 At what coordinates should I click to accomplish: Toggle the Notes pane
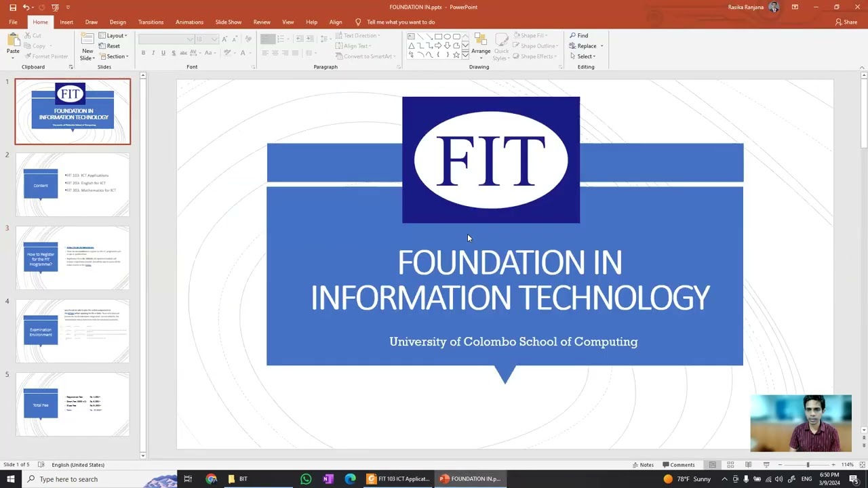pyautogui.click(x=643, y=465)
